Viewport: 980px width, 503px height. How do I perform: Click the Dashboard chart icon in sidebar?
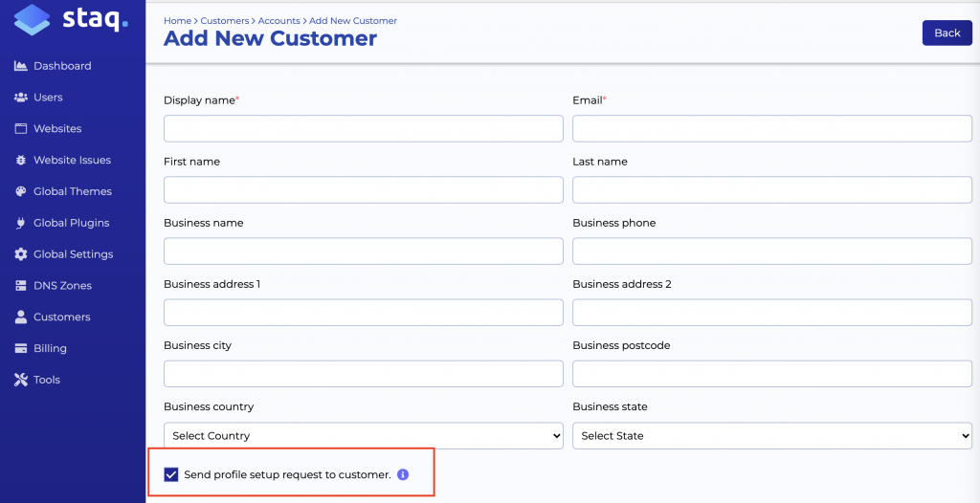pos(21,66)
